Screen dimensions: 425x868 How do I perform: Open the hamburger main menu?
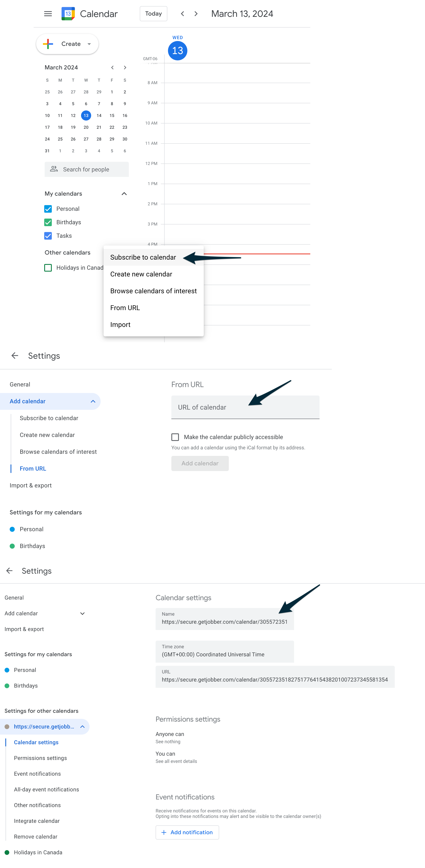click(x=48, y=14)
